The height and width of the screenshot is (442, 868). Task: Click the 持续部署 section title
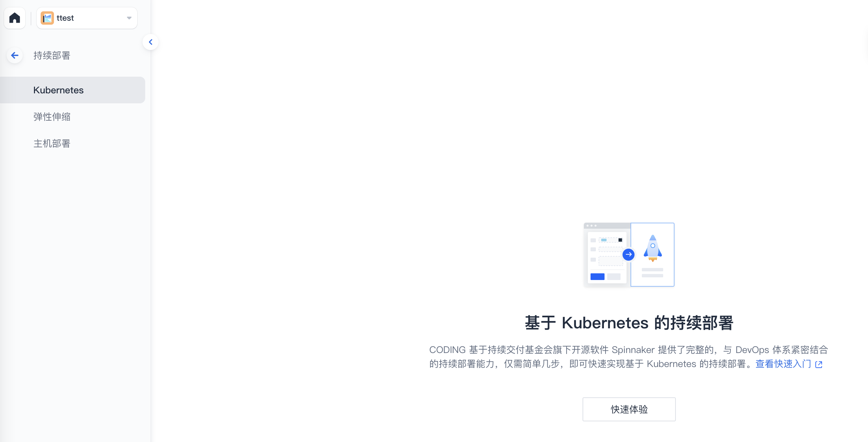pyautogui.click(x=52, y=55)
